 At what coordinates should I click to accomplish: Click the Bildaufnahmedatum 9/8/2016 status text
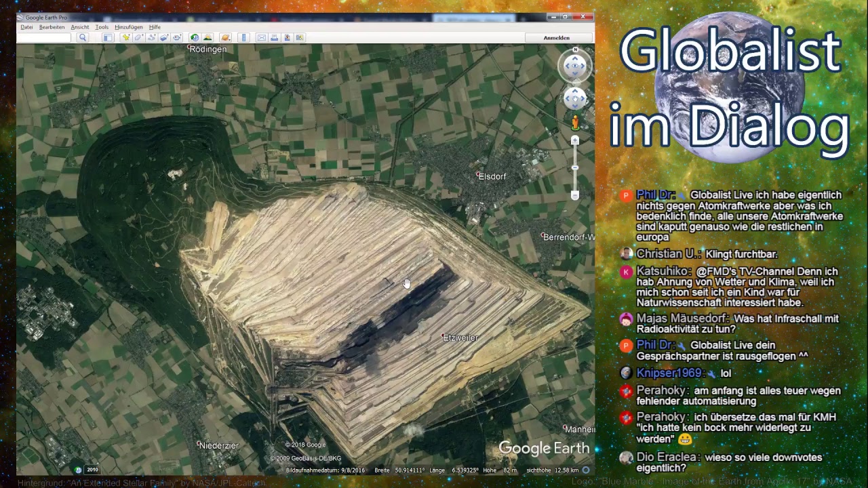325,470
